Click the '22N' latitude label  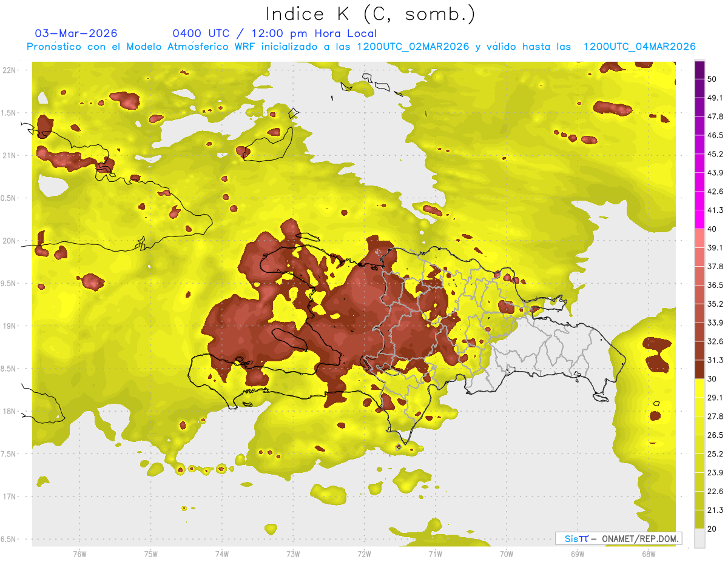[x=8, y=70]
